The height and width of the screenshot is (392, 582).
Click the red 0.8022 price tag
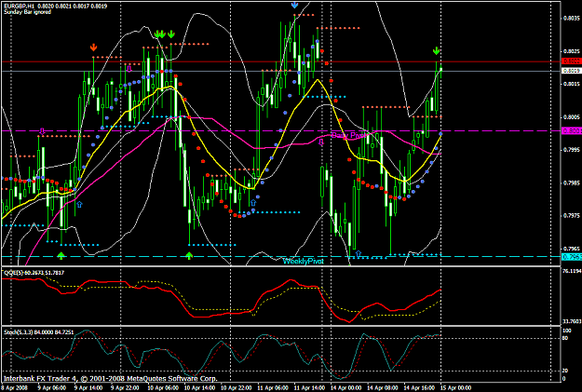click(x=571, y=61)
